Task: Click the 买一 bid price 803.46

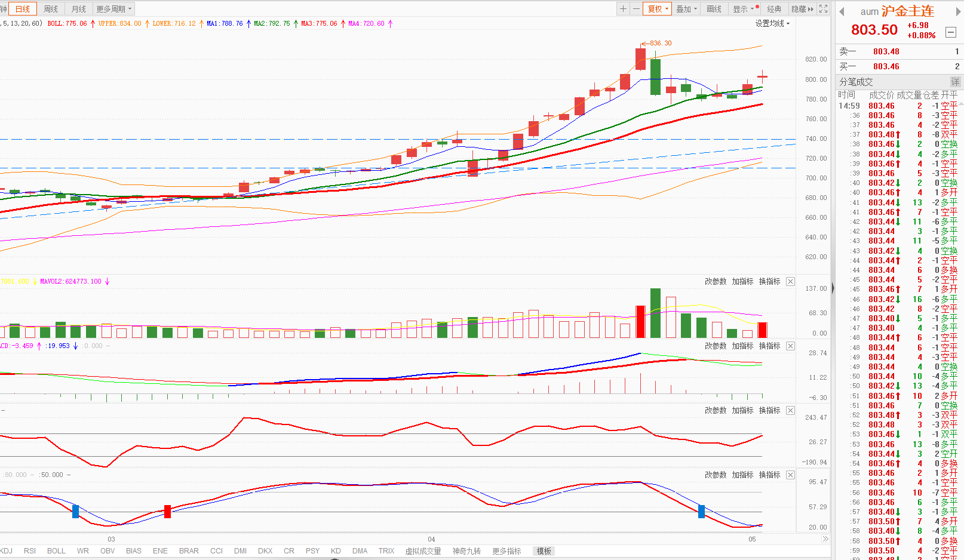Action: (x=886, y=66)
